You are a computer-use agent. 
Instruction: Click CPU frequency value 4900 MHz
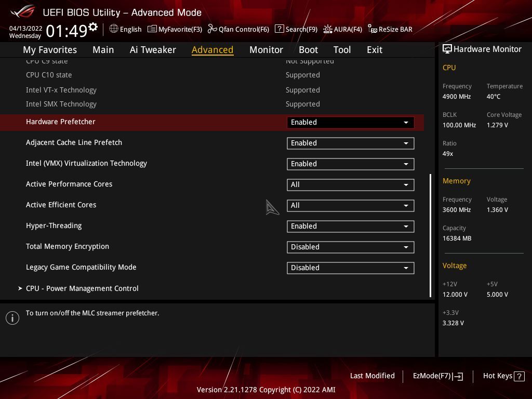(x=457, y=97)
